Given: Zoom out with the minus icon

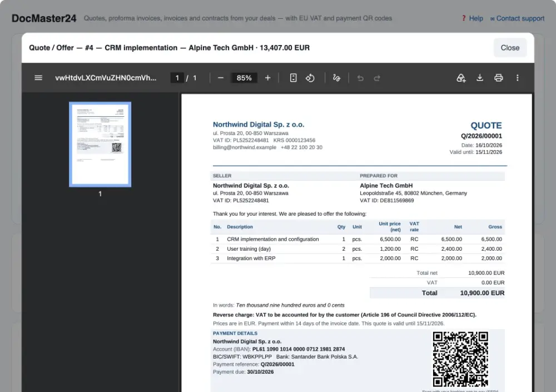Looking at the screenshot, I should [221, 78].
